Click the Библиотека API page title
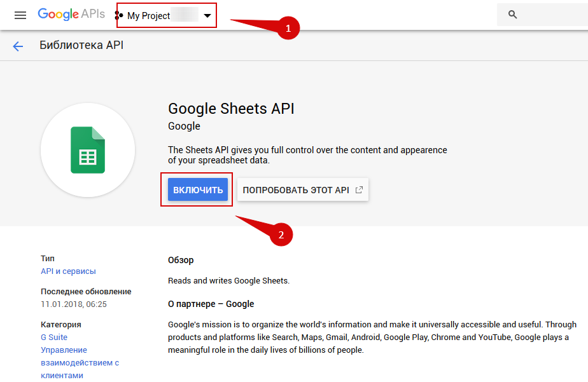 [81, 45]
